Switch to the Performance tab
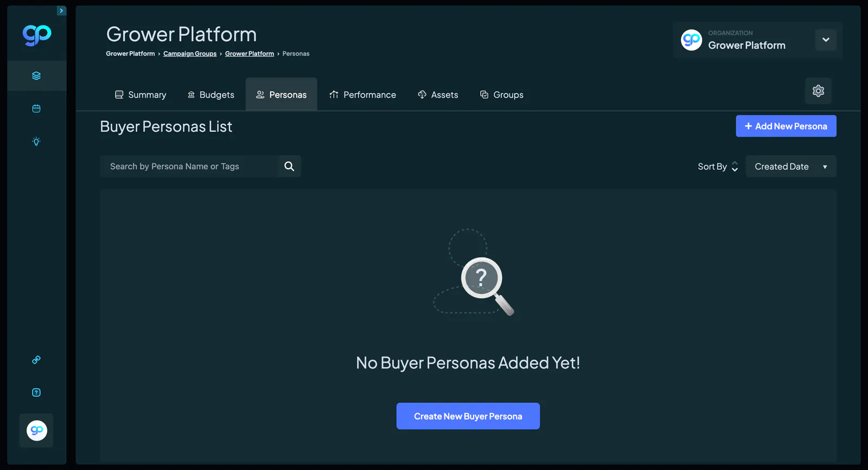This screenshot has height=470, width=868. pyautogui.click(x=363, y=94)
